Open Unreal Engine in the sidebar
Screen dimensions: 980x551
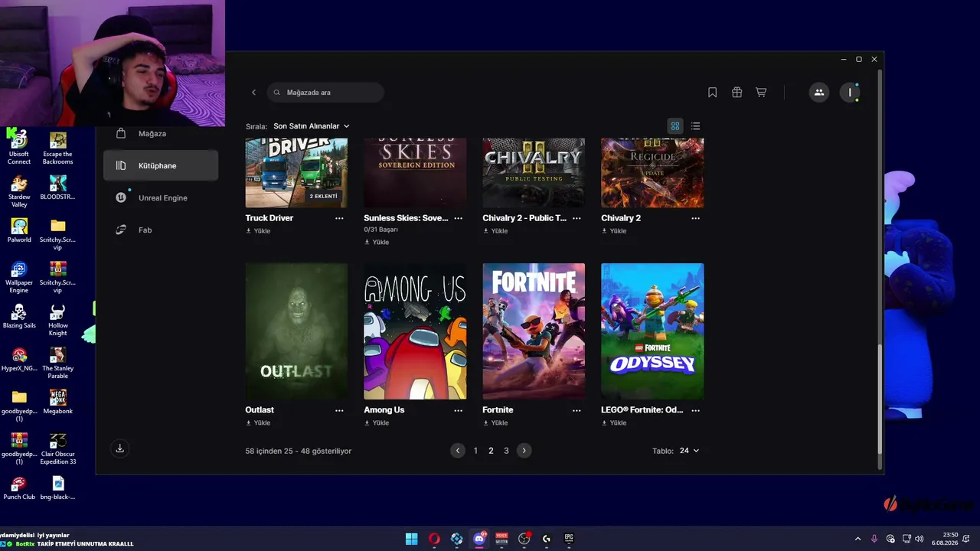coord(161,198)
